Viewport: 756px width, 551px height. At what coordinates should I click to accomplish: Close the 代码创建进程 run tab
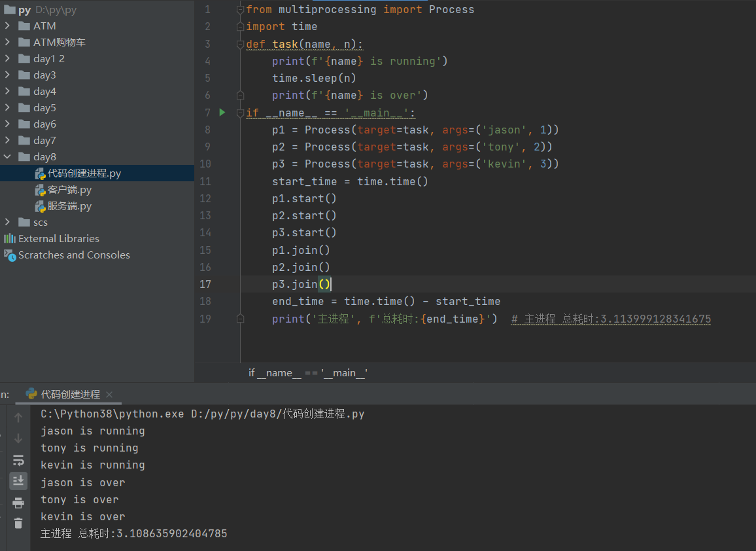pyautogui.click(x=109, y=394)
